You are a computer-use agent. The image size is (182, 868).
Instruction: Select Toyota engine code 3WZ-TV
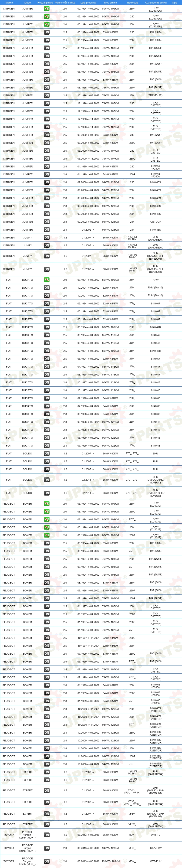(x=155, y=835)
